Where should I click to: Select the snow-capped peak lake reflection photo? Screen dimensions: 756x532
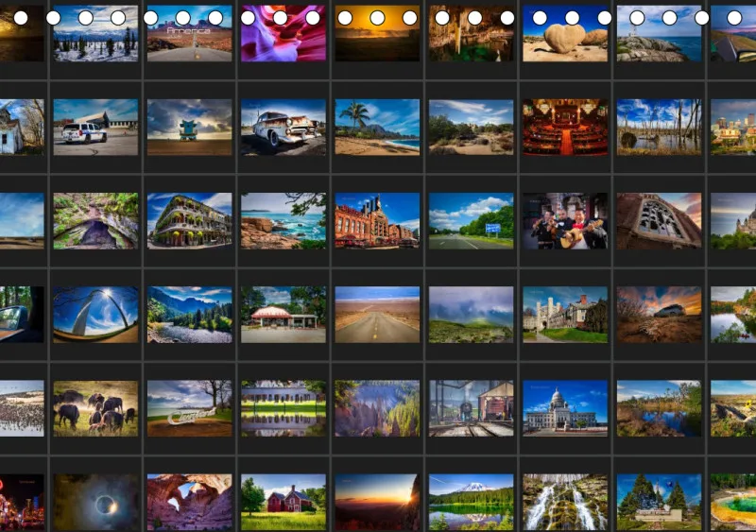[471, 502]
